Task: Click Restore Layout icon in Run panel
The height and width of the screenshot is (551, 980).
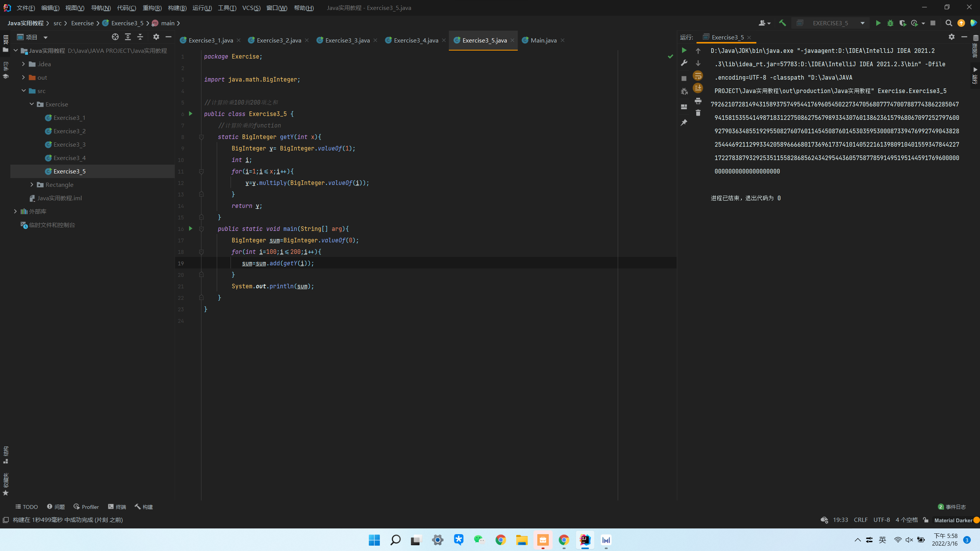Action: [684, 107]
